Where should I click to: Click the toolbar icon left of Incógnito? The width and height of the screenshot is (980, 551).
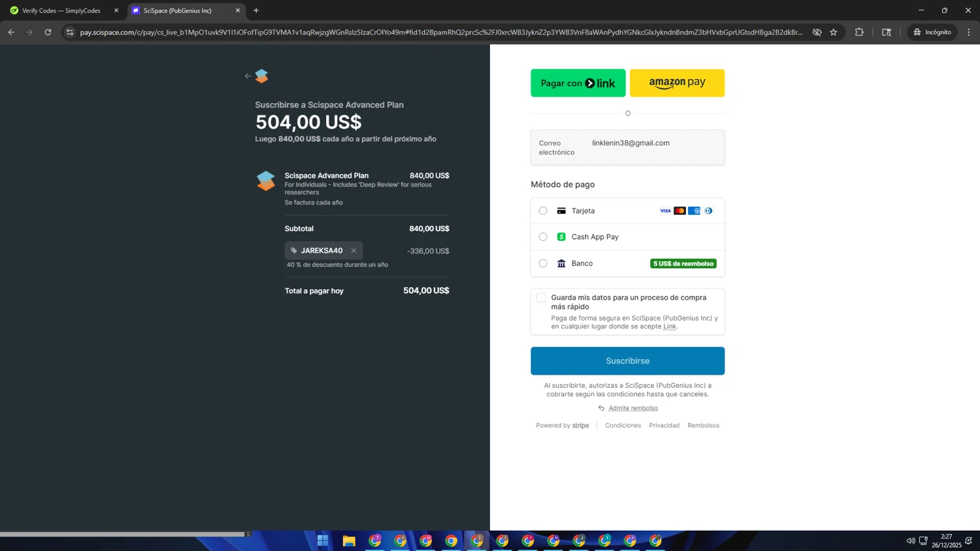point(887,32)
